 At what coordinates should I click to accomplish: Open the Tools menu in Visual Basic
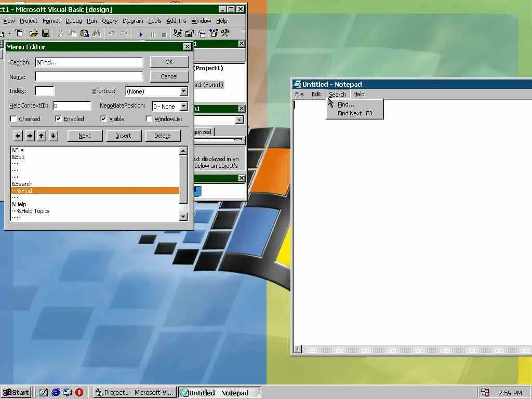[x=155, y=21]
